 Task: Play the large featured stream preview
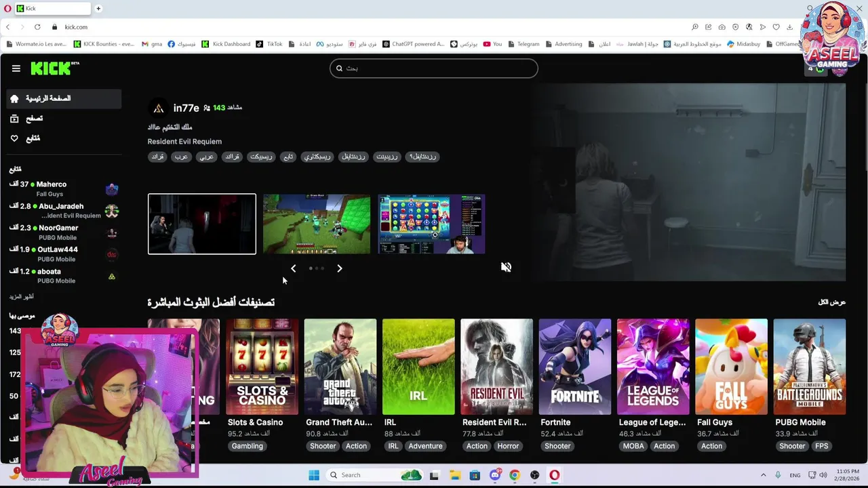pyautogui.click(x=688, y=182)
